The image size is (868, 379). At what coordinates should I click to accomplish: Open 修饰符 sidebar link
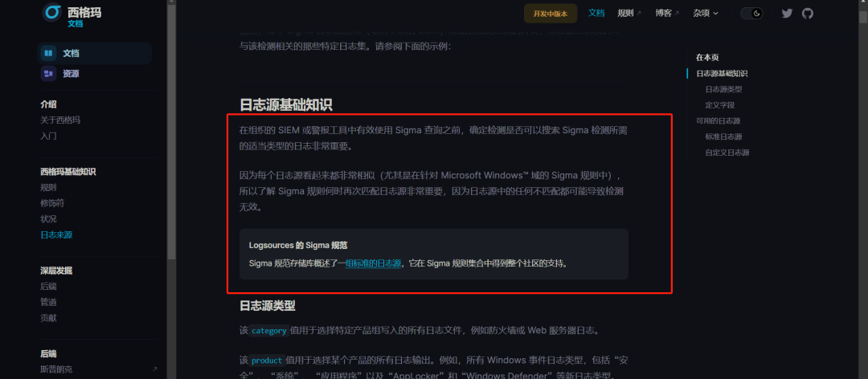point(52,203)
